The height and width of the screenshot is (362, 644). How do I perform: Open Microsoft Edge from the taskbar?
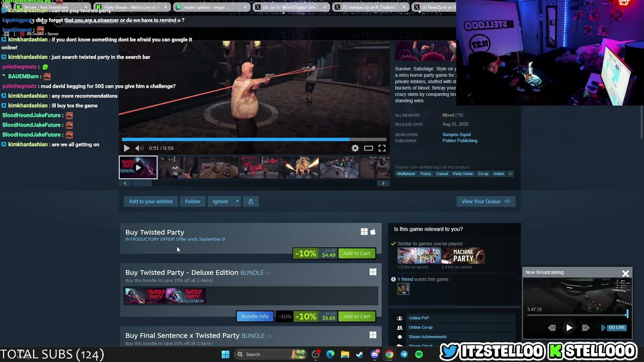point(330,354)
